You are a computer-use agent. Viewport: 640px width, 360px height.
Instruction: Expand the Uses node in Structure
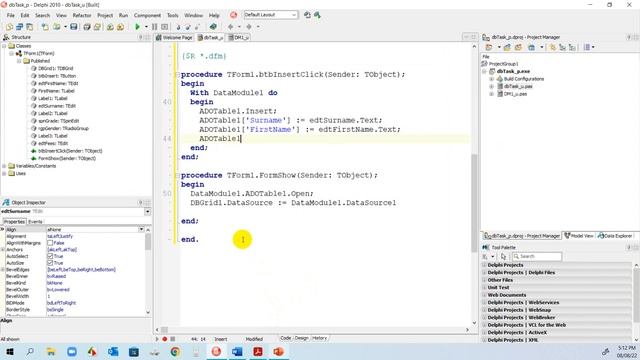coord(4,173)
